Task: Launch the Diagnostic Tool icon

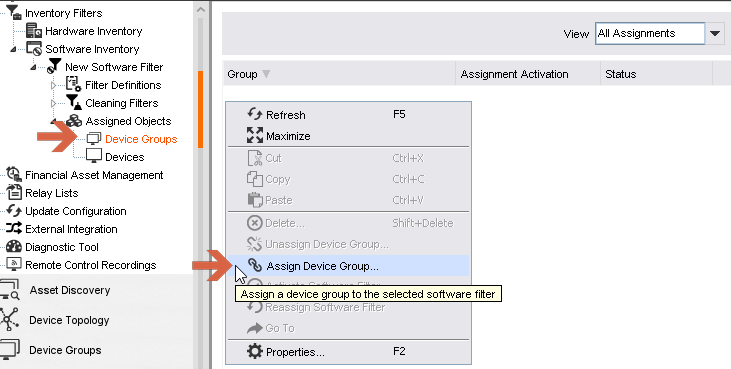Action: (x=14, y=246)
